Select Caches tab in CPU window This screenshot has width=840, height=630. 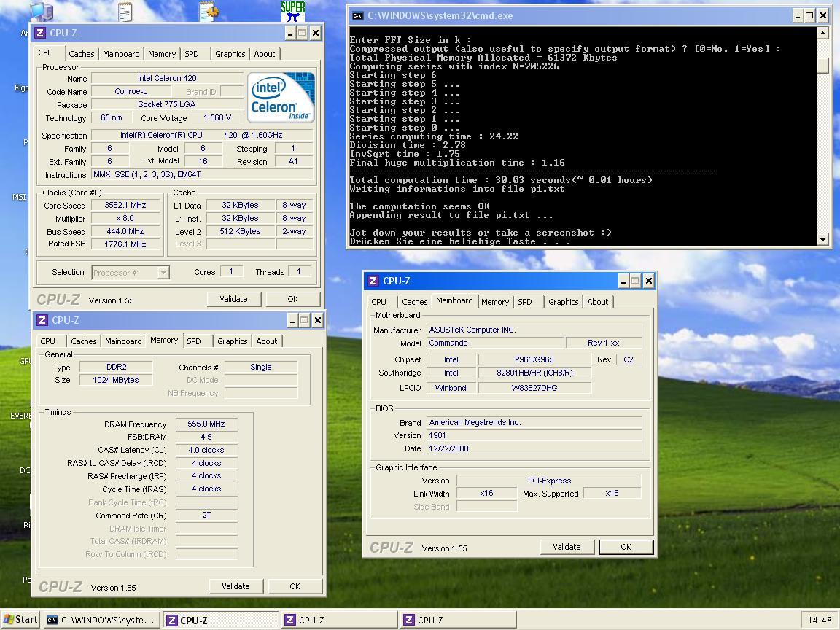click(x=82, y=54)
